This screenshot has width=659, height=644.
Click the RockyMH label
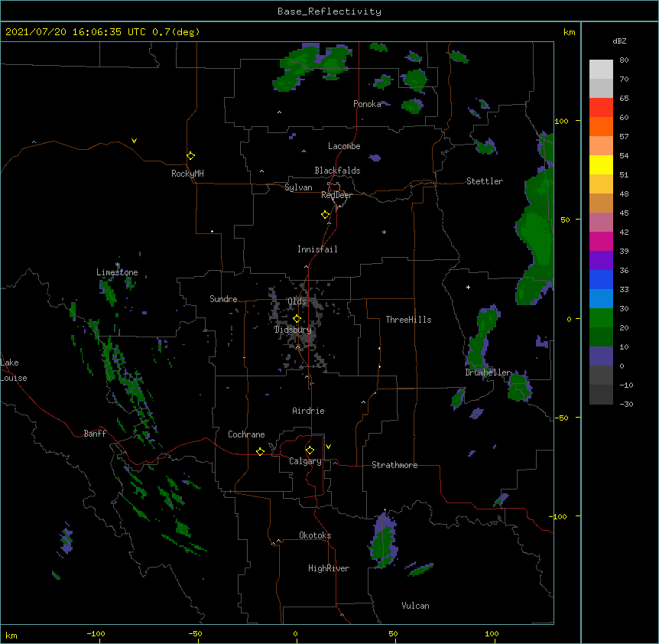pos(187,174)
